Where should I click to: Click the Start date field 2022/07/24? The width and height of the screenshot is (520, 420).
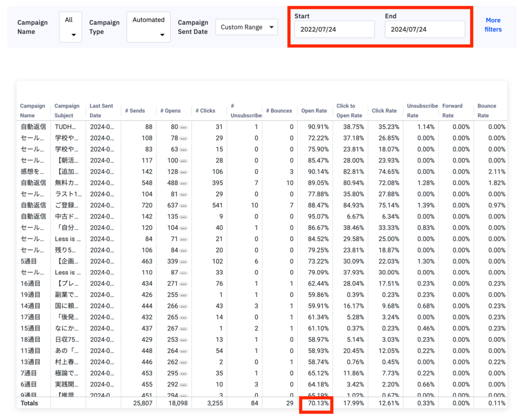(334, 29)
